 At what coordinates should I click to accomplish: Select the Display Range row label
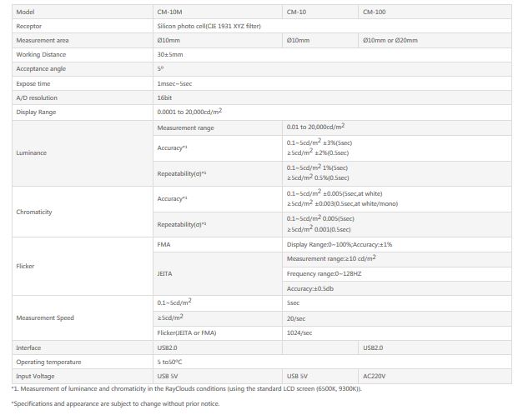[34, 112]
